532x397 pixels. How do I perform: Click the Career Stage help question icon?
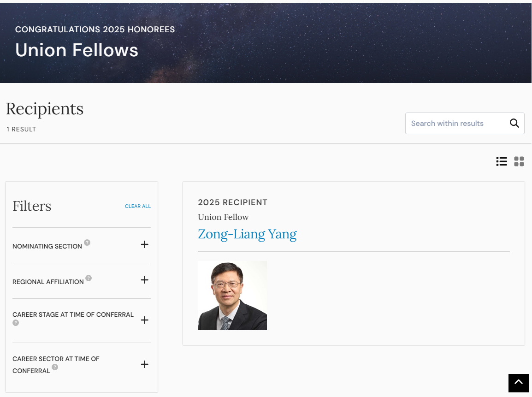click(16, 323)
